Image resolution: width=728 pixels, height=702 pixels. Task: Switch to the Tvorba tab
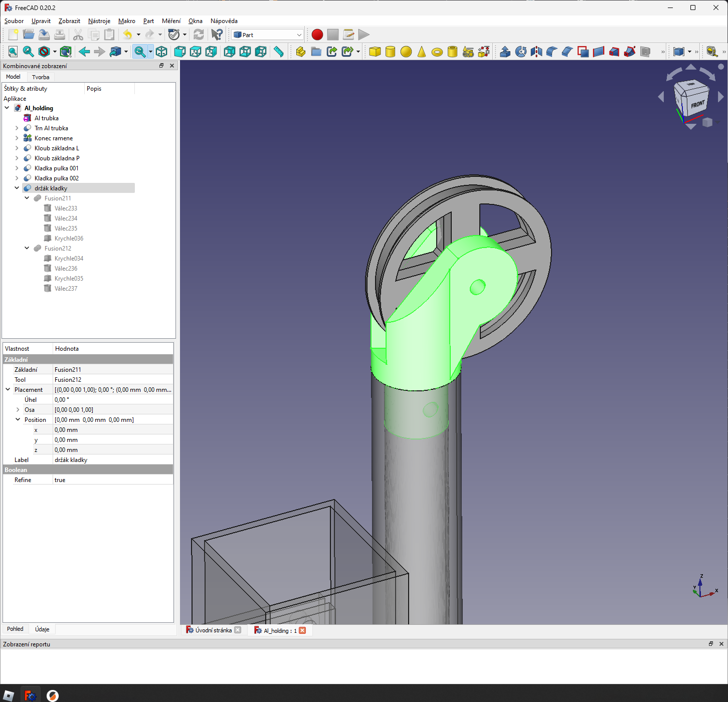(x=41, y=77)
